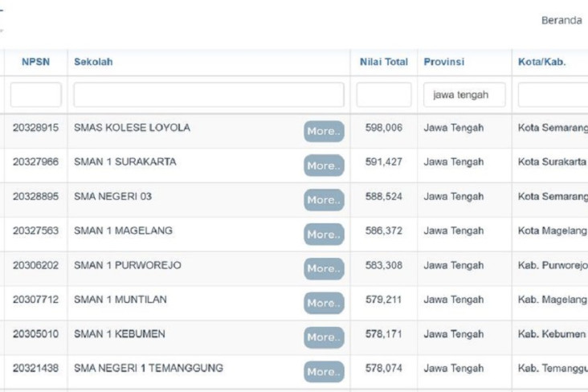Open More for SMAN 1 KEBUMEN
588x392 pixels.
(x=324, y=337)
